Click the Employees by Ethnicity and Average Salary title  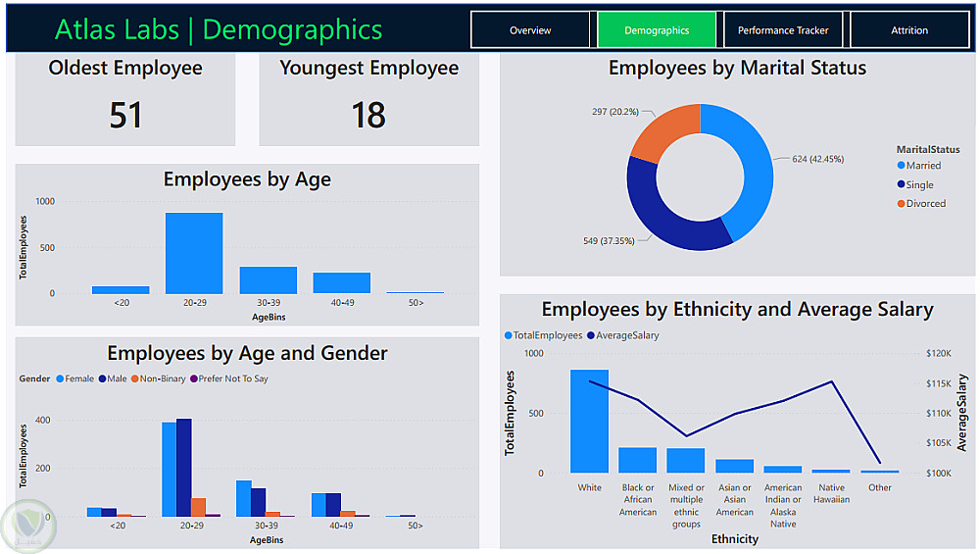click(738, 310)
